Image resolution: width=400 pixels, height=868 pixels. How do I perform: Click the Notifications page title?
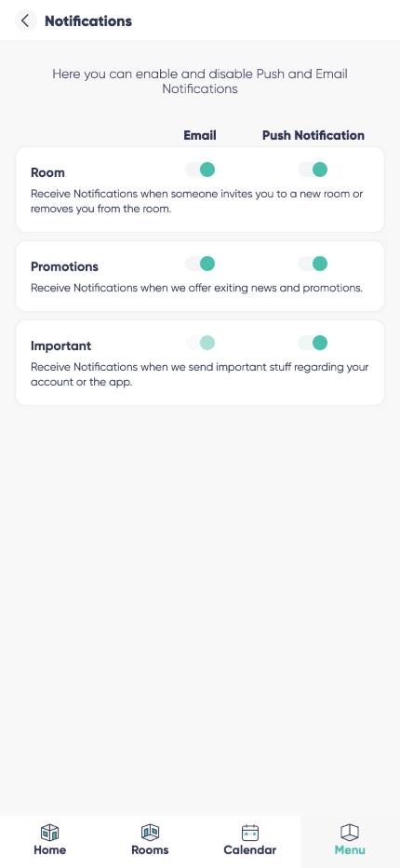pyautogui.click(x=88, y=21)
